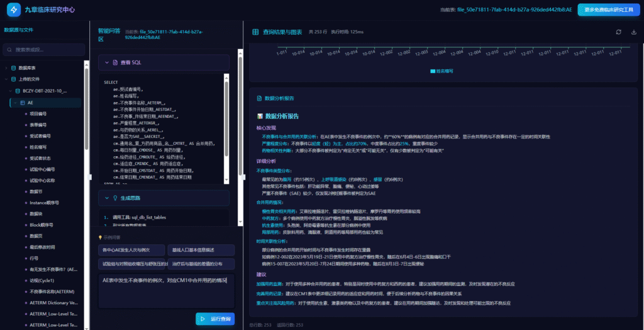This screenshot has height=330, width=644.
Task: Click the lightbulb icon beside 生成思路
Action: coord(114,198)
